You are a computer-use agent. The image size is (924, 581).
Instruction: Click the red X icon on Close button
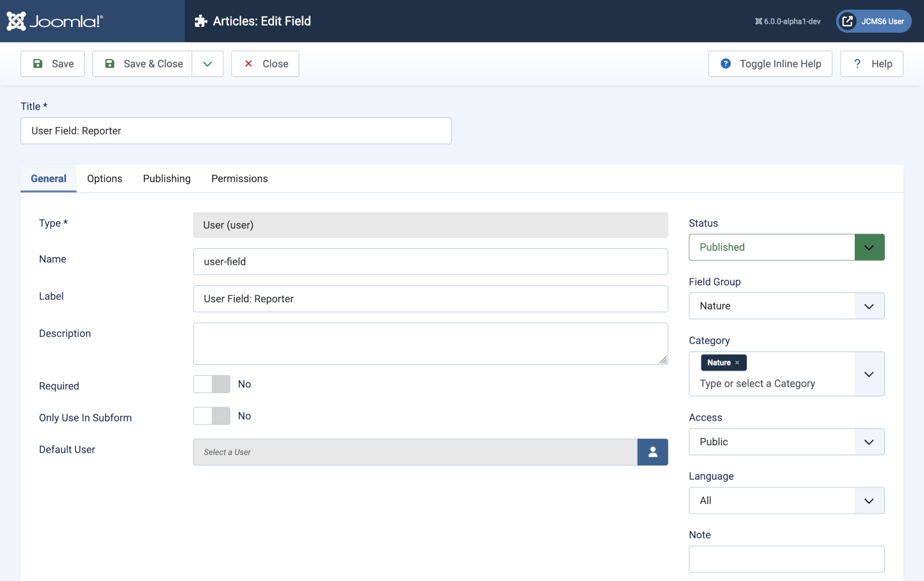point(248,63)
